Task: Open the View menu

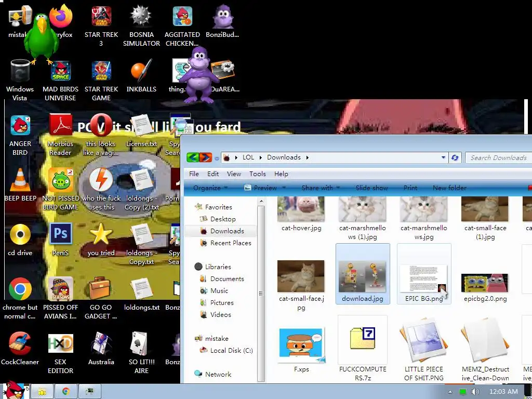Action: point(234,174)
